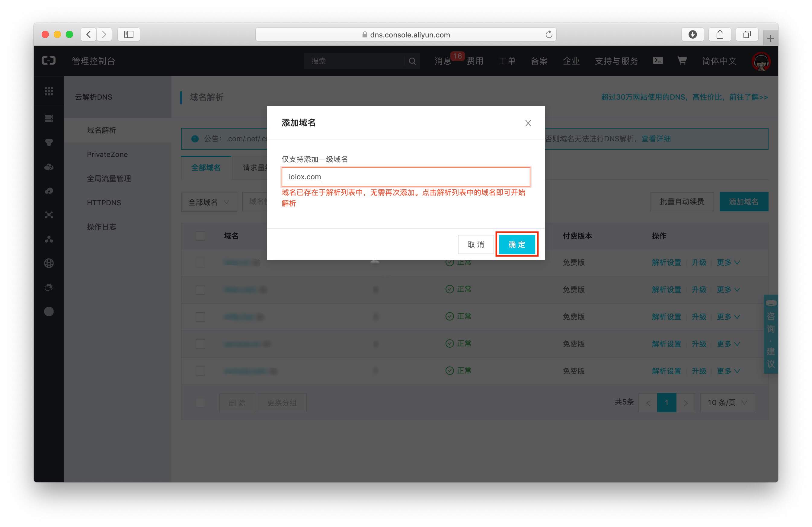Click the globe icon in left sidebar
The width and height of the screenshot is (812, 527).
point(49,263)
